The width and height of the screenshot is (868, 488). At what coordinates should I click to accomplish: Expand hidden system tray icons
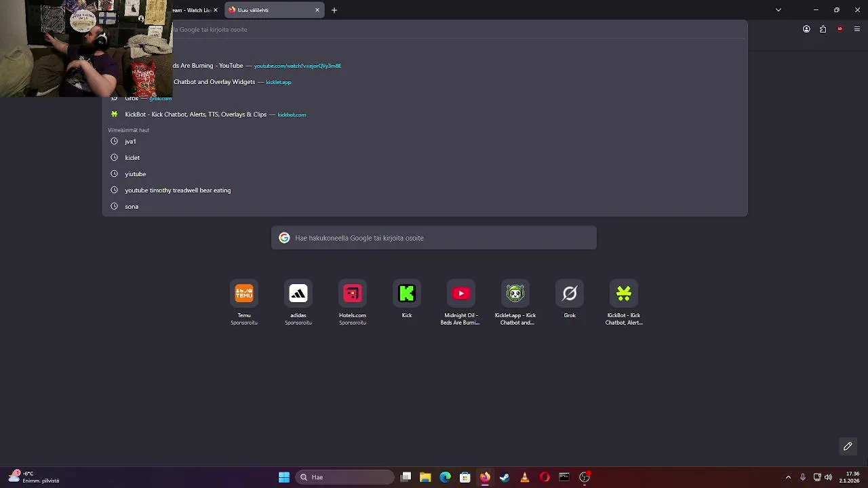tap(788, 477)
